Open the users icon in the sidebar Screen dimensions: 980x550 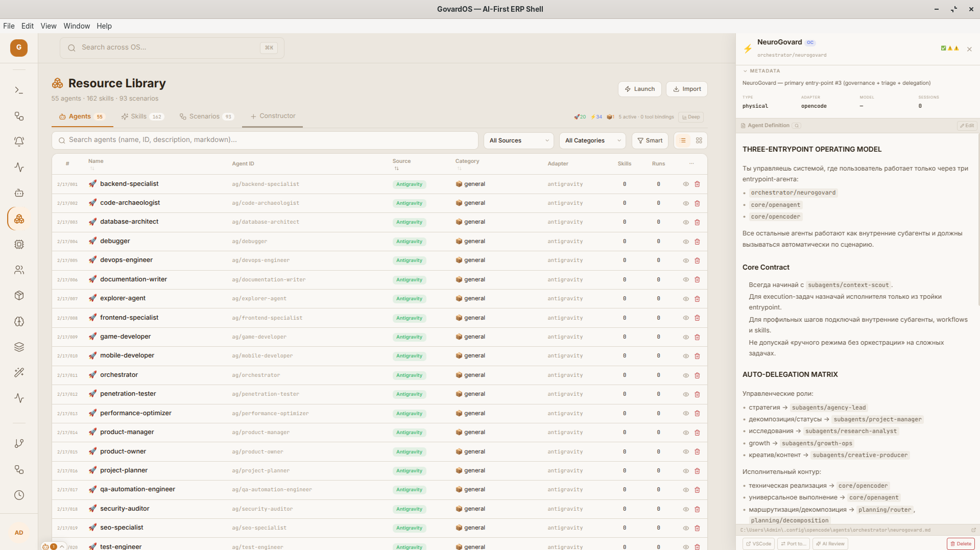[19, 270]
